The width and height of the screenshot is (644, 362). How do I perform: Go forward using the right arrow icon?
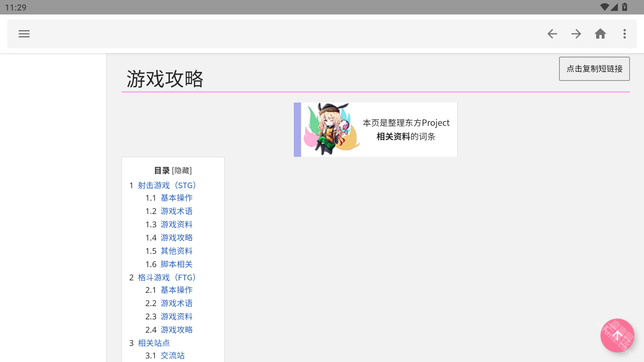576,34
